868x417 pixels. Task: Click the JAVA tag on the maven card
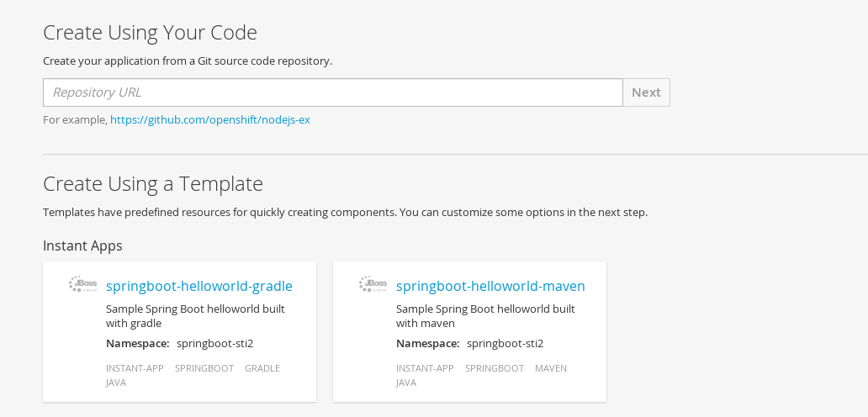[406, 383]
